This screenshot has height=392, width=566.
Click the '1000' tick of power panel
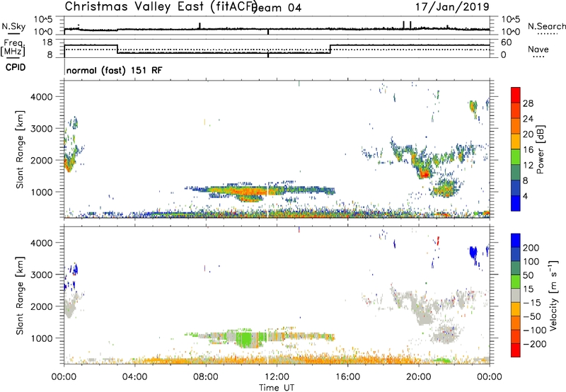pyautogui.click(x=42, y=192)
